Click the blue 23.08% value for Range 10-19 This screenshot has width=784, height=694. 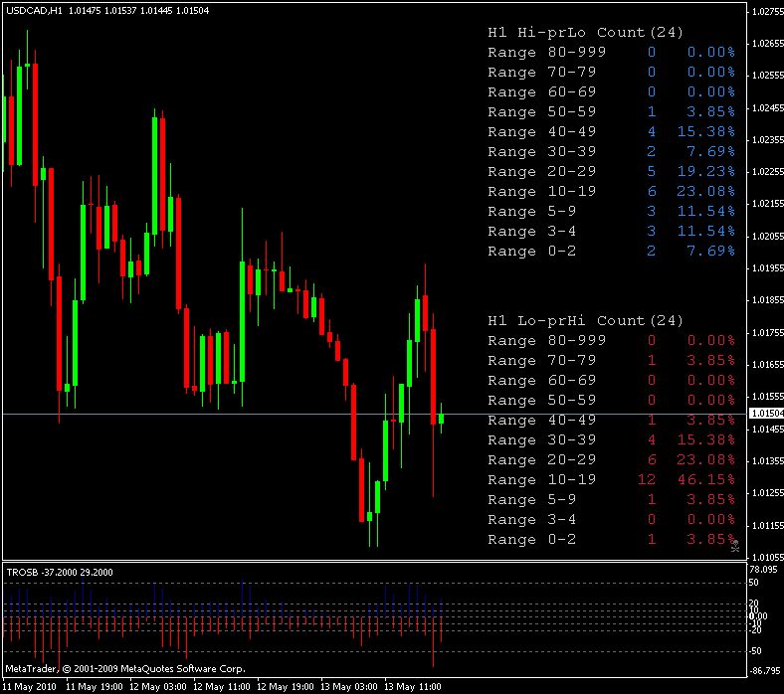706,191
